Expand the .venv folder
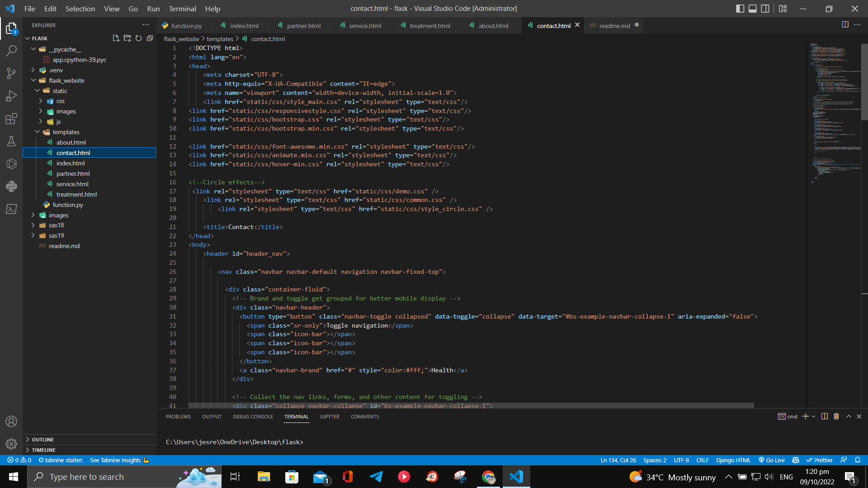 point(33,70)
